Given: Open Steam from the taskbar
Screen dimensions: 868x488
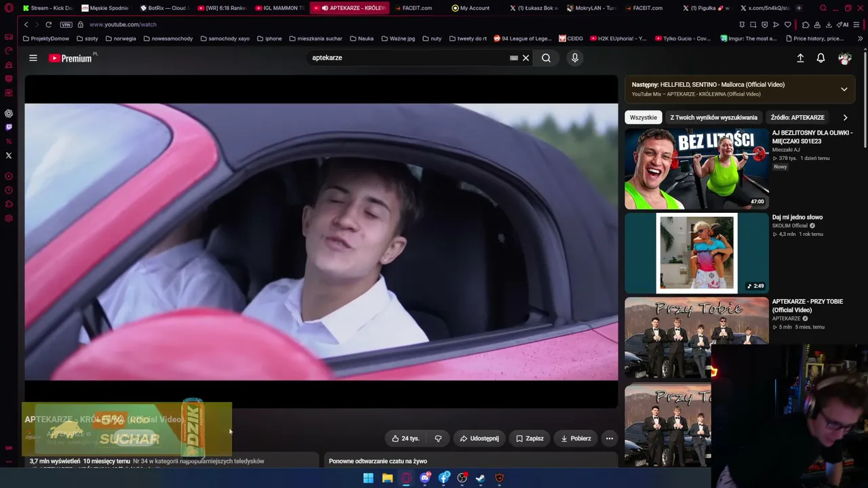Looking at the screenshot, I should pos(481,479).
